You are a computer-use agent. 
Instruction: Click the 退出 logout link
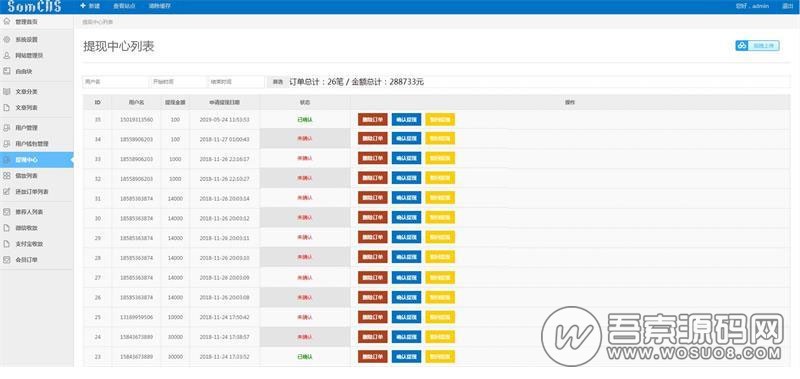click(x=787, y=6)
